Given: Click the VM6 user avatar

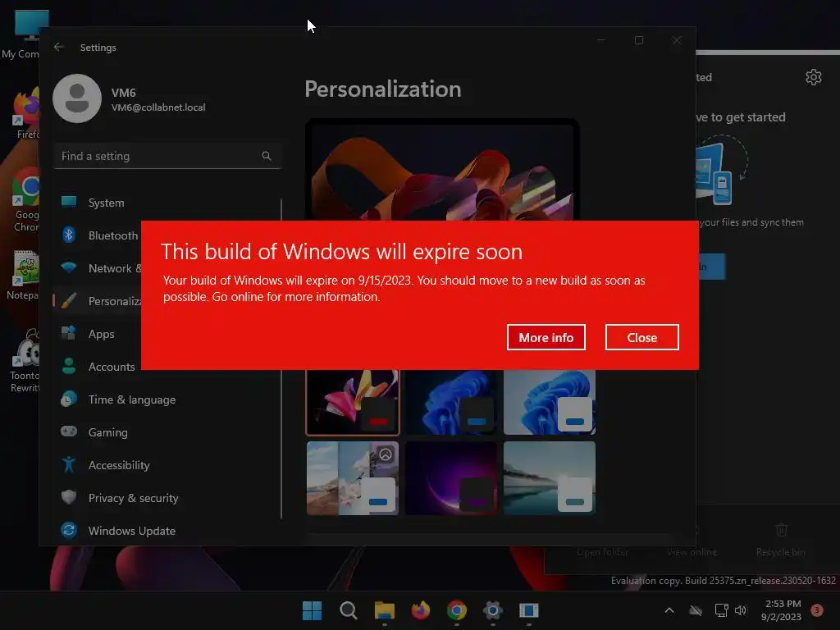Looking at the screenshot, I should click(77, 98).
